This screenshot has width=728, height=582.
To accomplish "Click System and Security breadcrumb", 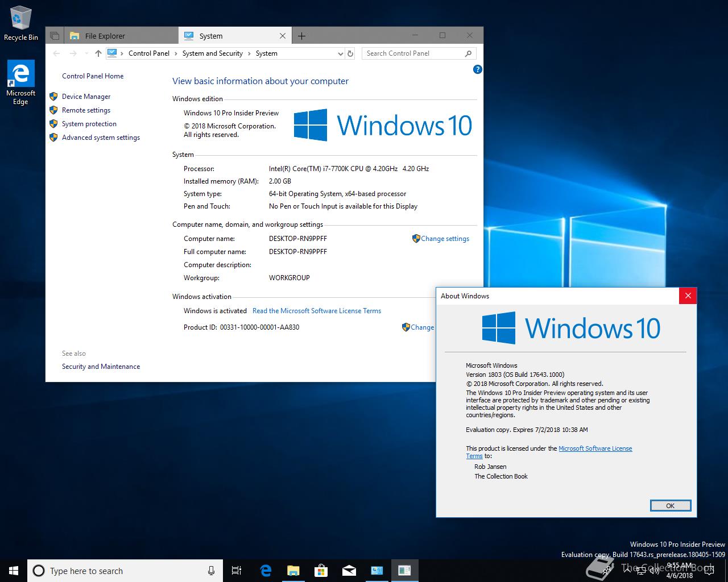I will point(213,53).
